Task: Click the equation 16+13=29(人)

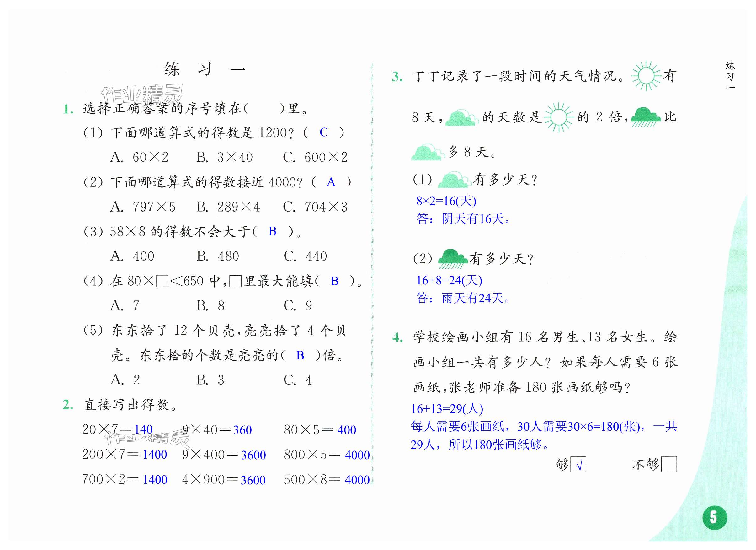Action: [447, 409]
